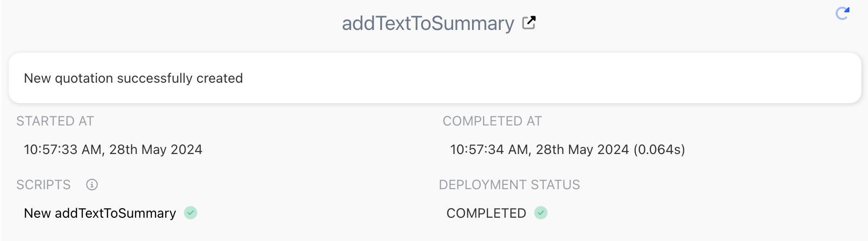Click '28th May 2024' in the completion time
Screen dimensions: 868x241
tap(582, 149)
